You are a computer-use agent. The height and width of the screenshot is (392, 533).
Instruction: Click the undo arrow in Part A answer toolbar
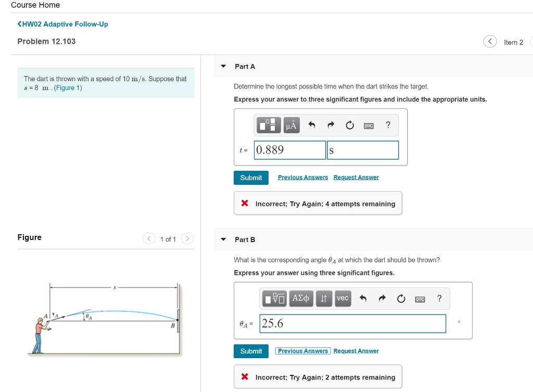311,125
